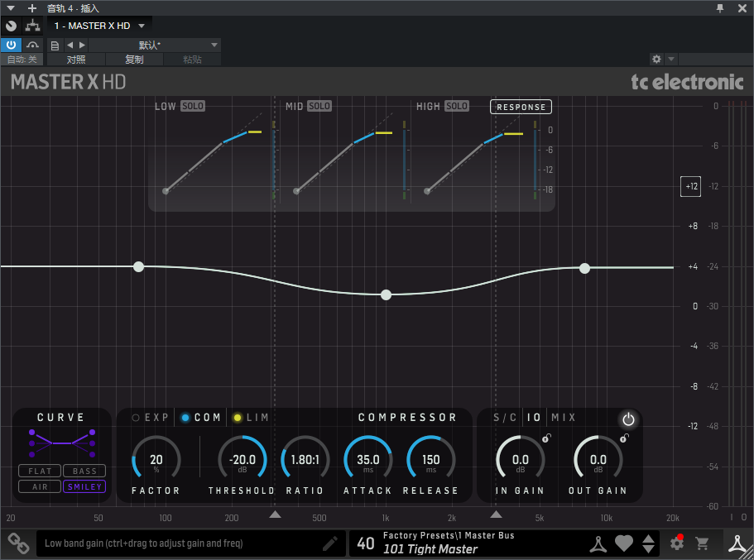Open the 默认* preset dropdown
This screenshot has width=754, height=560.
(x=154, y=45)
